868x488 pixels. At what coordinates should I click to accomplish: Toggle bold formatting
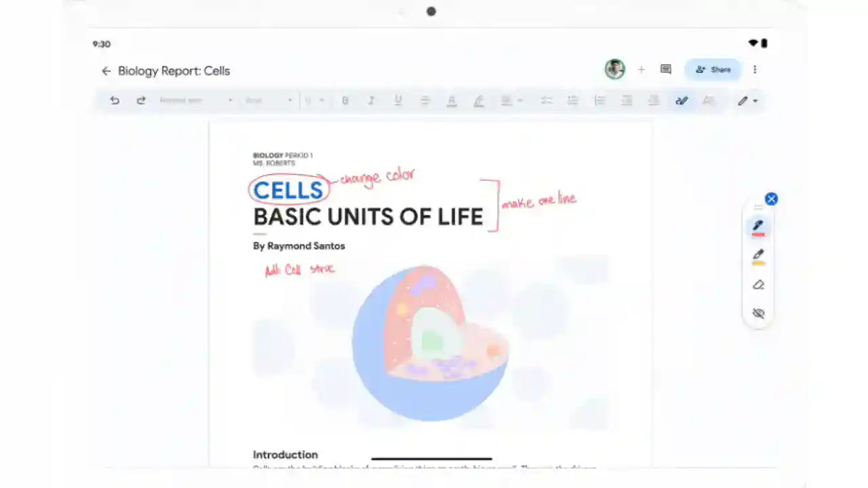tap(345, 100)
